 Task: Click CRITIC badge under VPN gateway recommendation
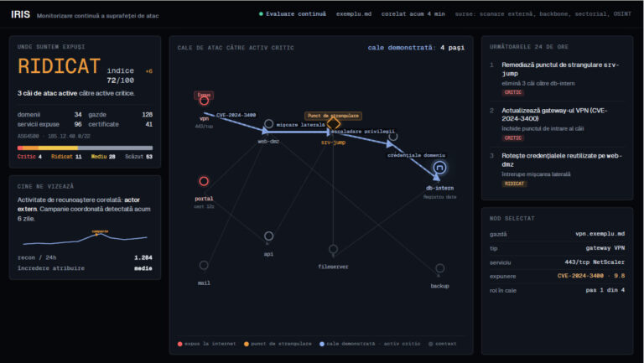(513, 138)
